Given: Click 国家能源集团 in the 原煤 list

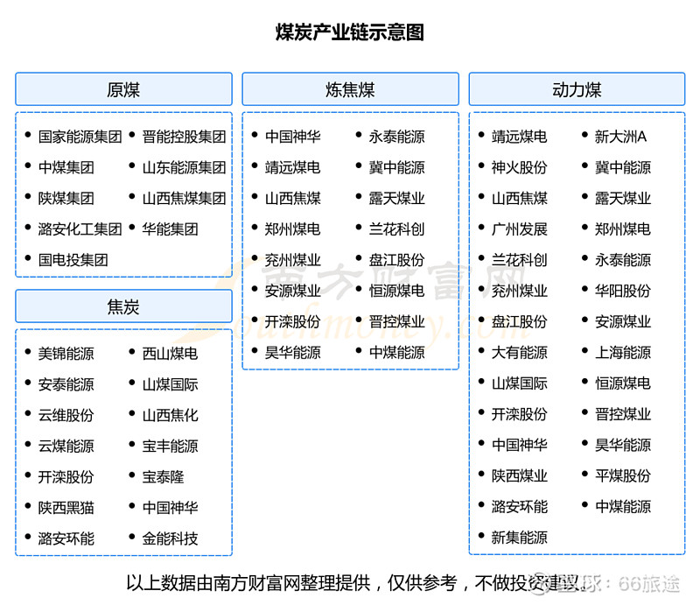Looking at the screenshot, I should (x=80, y=137).
